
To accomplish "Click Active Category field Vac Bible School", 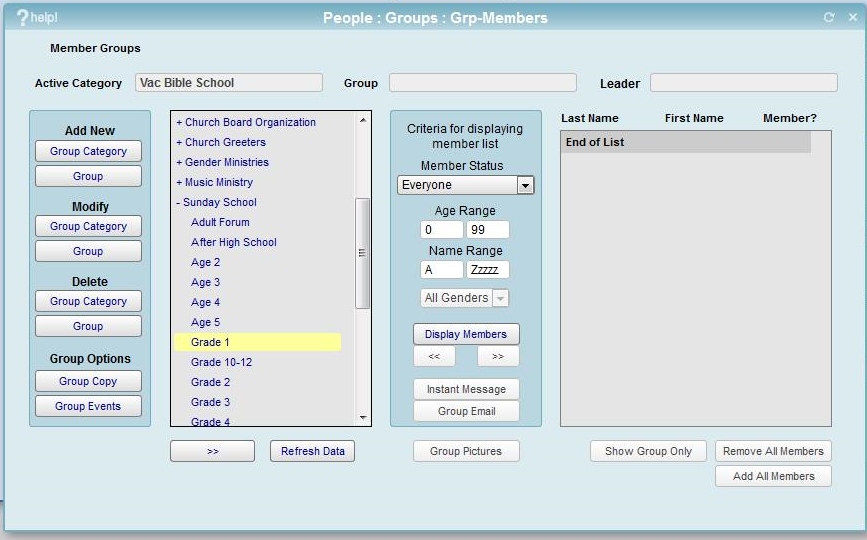I will [229, 83].
